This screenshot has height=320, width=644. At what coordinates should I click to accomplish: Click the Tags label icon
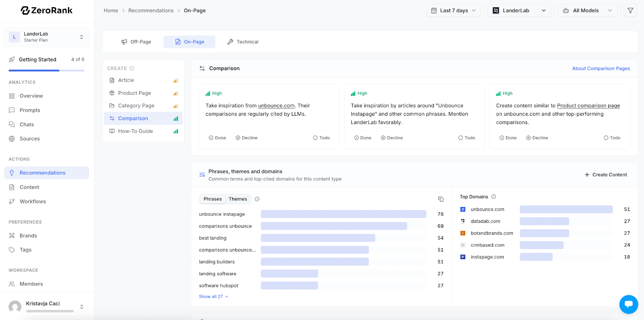coord(12,250)
